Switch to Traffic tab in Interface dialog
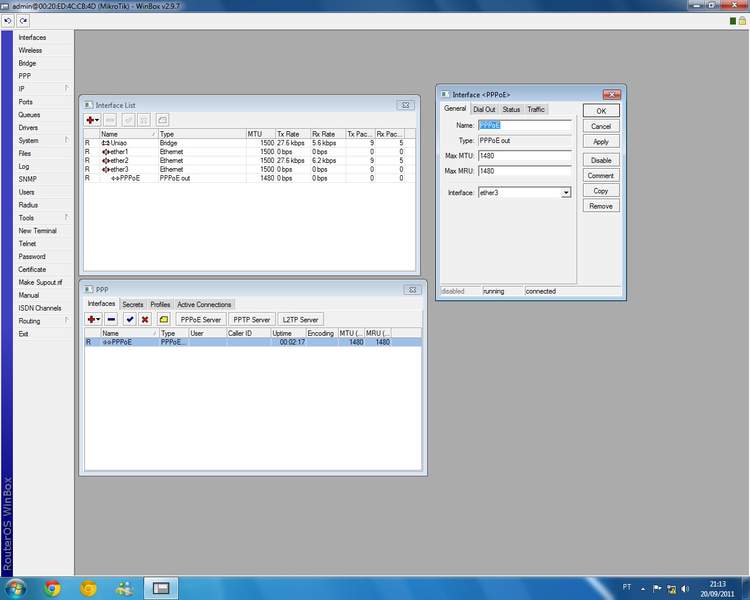Screen dimensions: 750x600 (x=536, y=109)
